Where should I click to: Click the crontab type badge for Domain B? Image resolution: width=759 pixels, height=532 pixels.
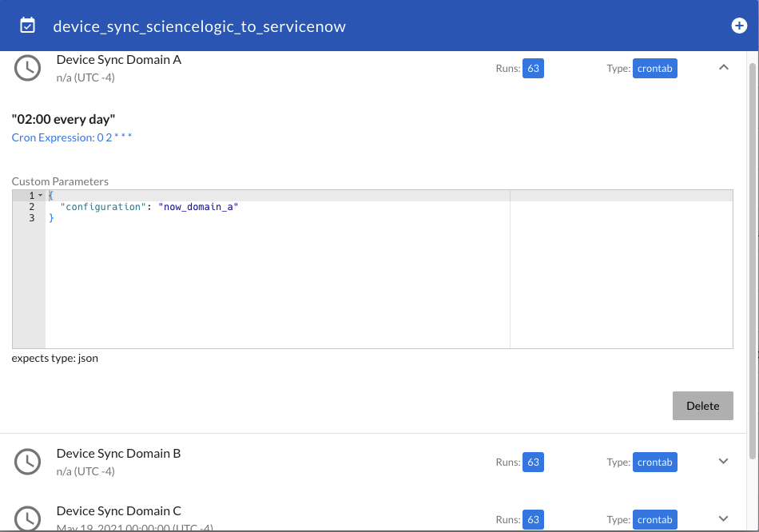654,462
